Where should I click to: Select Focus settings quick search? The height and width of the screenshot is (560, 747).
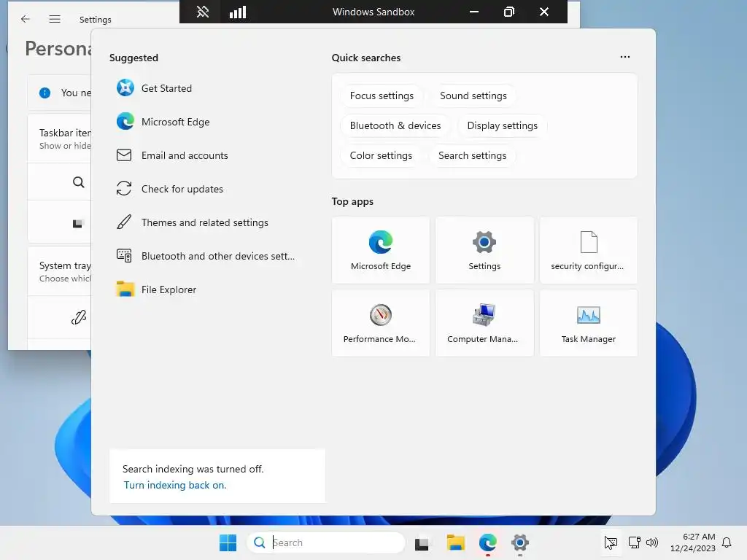(x=382, y=96)
